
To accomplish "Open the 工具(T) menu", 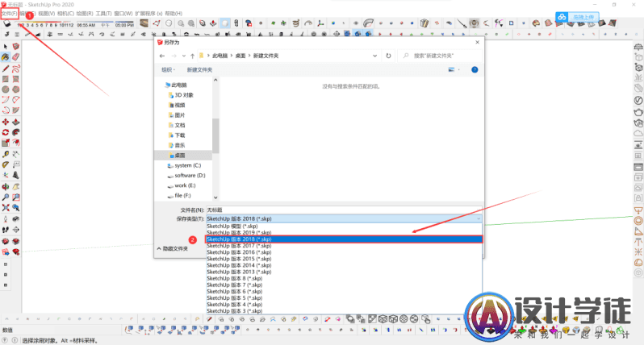I will (103, 14).
